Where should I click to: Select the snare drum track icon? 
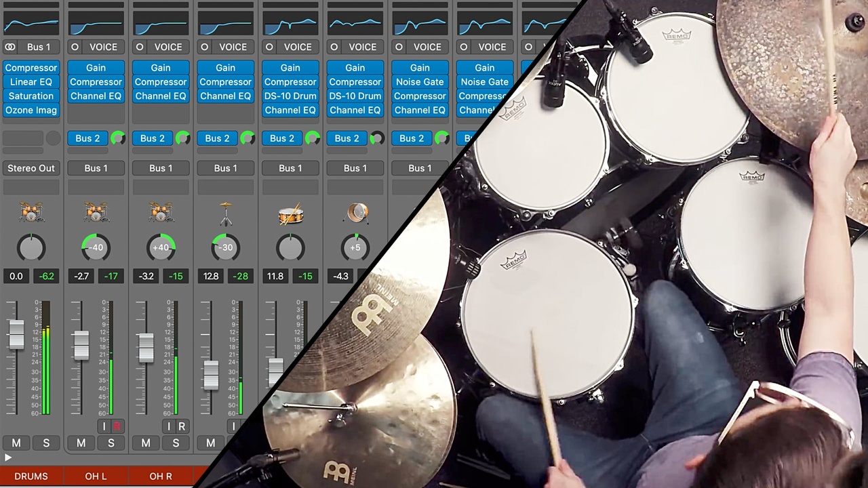click(290, 213)
